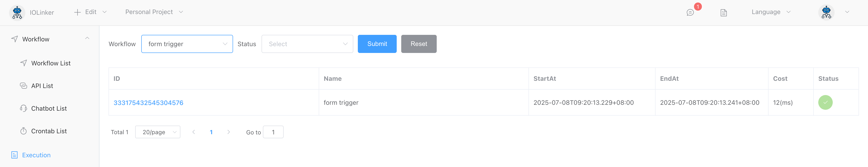The height and width of the screenshot is (167, 868).
Task: Click the IOLinker robot logo
Action: [x=17, y=12]
